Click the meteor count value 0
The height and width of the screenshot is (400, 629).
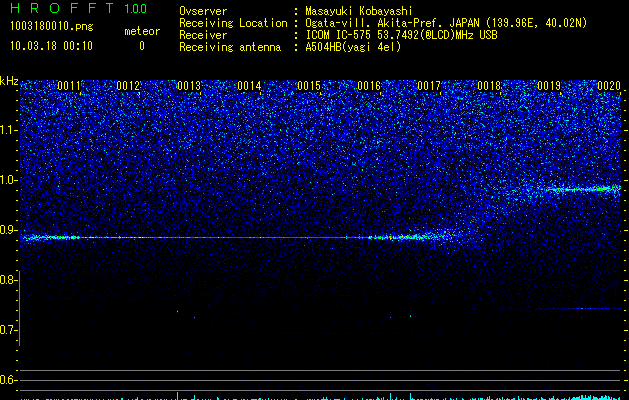142,46
